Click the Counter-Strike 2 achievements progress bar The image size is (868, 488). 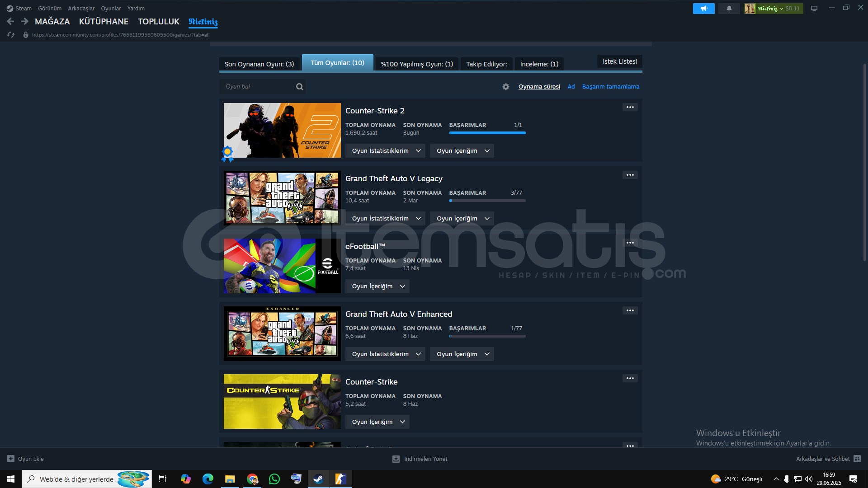[x=487, y=133]
